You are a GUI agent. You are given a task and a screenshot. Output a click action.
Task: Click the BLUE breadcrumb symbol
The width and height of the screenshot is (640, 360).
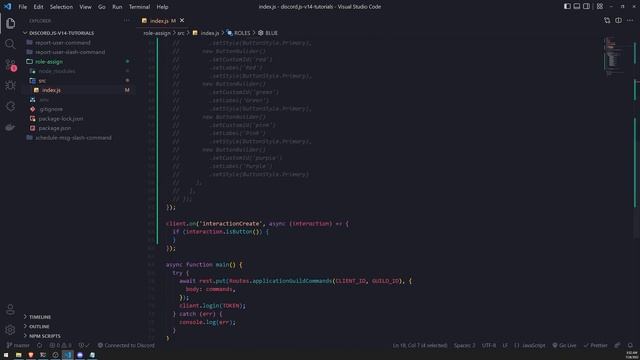coord(268,33)
